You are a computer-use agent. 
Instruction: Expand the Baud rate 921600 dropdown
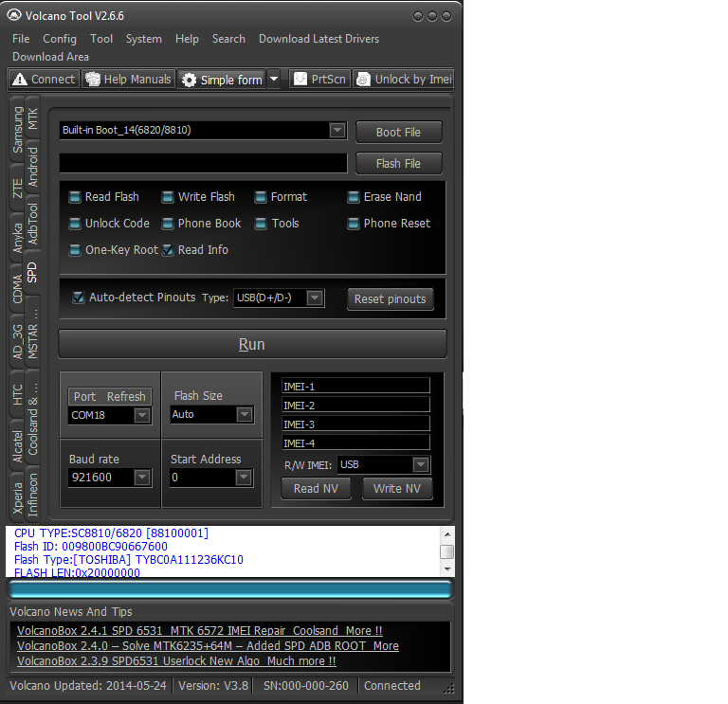[x=142, y=477]
